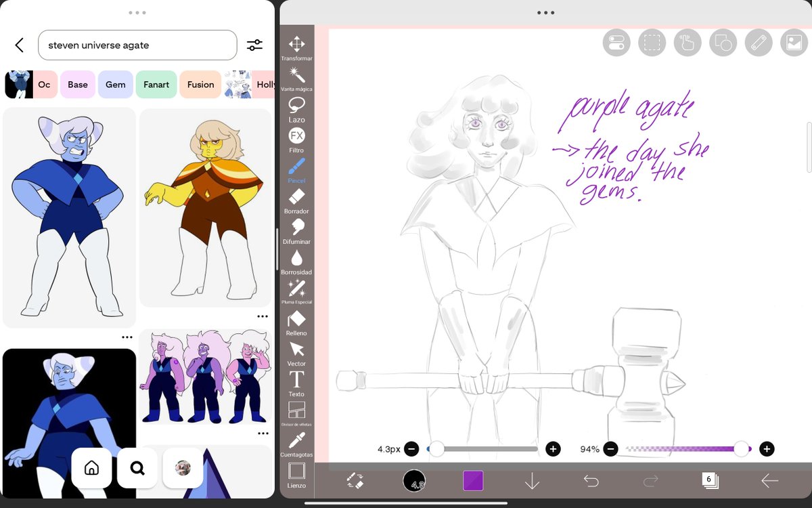Toggle the quick switches button at canvas top

click(616, 43)
